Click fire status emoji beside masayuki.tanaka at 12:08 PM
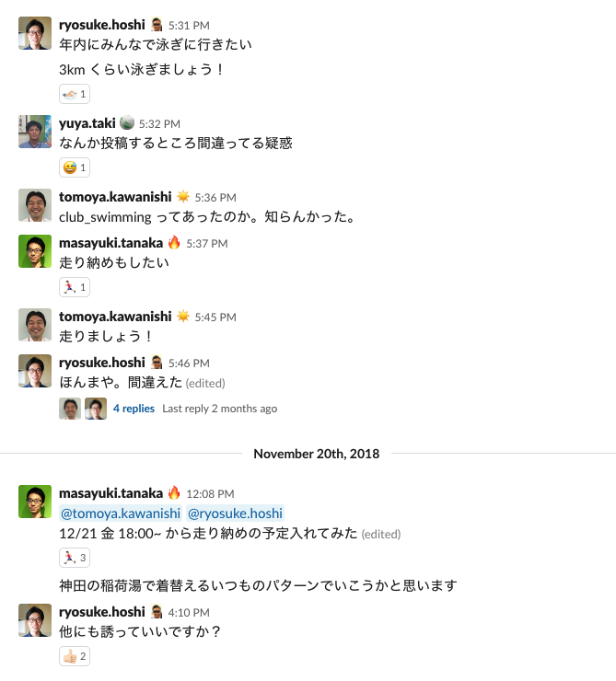Screen dimensions: 616x681 tap(174, 493)
